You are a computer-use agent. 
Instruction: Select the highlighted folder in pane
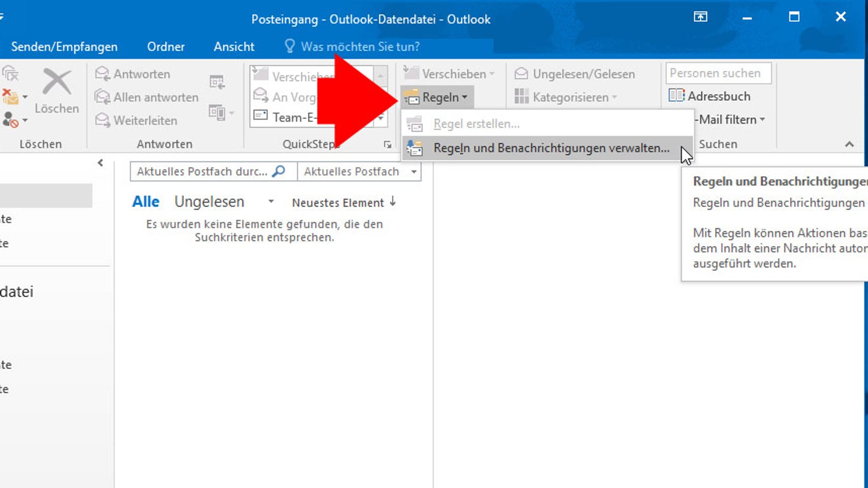coord(46,195)
